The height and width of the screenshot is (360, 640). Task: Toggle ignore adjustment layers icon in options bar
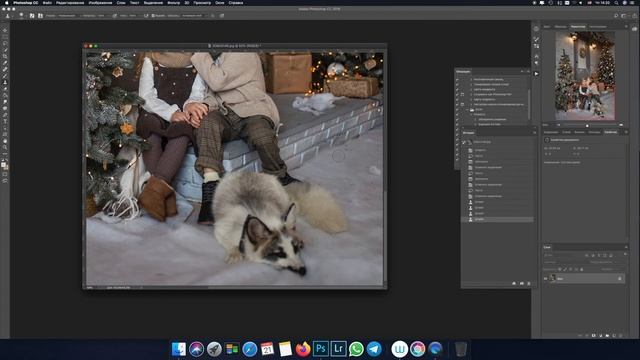[x=213, y=16]
